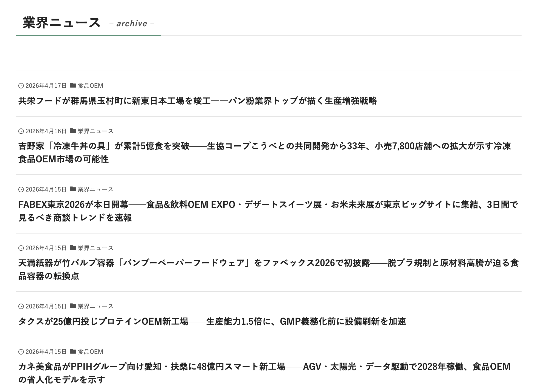Click the 業界ニュース archive page heading
538x392 pixels.
[x=62, y=23]
